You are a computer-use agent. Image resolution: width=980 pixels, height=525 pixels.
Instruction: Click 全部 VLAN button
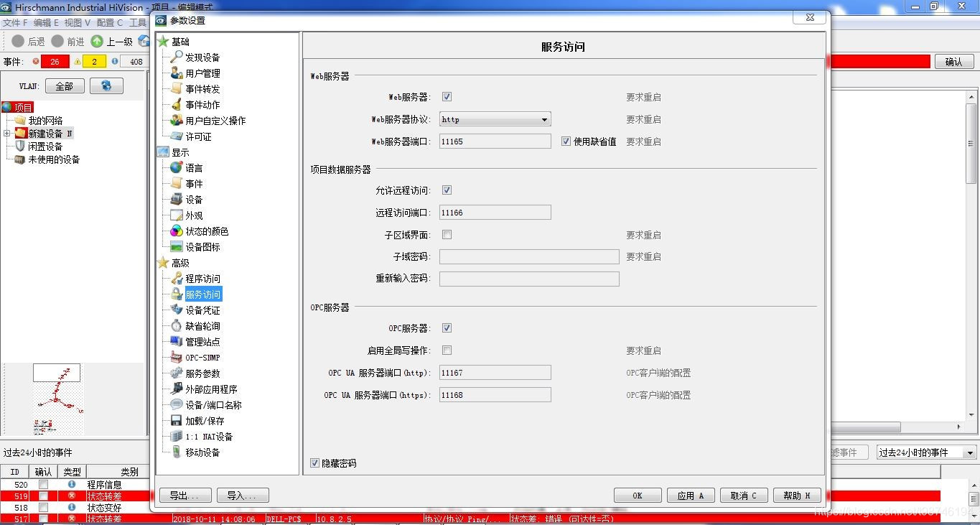point(65,86)
